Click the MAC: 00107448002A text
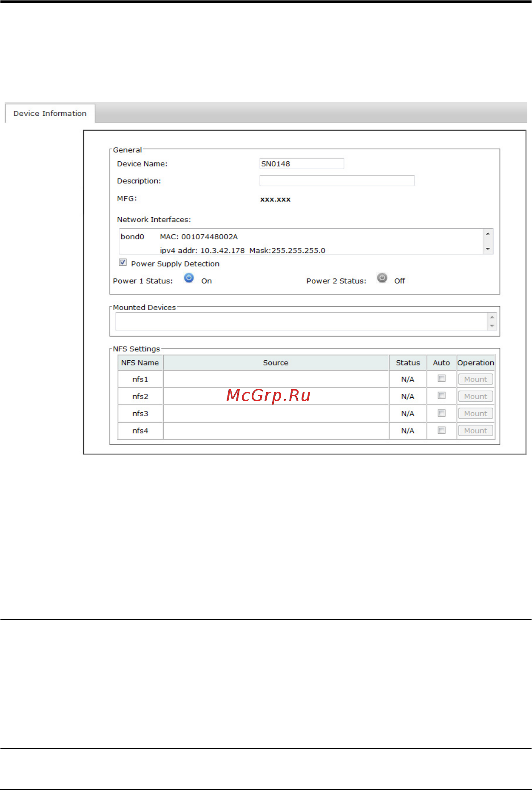532x790 pixels. (199, 236)
